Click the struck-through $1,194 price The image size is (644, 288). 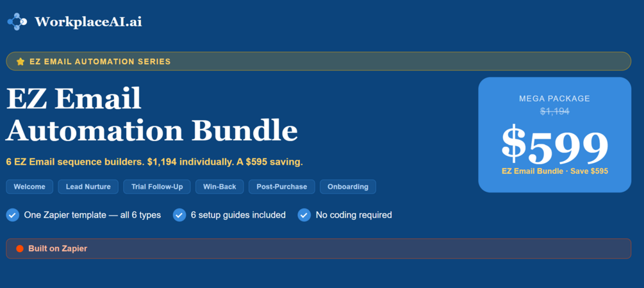pyautogui.click(x=554, y=111)
